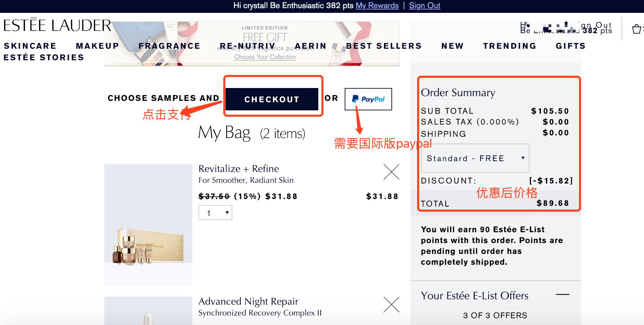Click the CHECKOUT button
Screen dimensions: 644x325
point(272,99)
